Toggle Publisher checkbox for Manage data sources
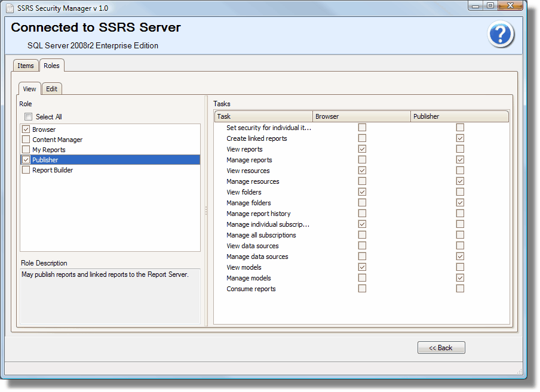The height and width of the screenshot is (392, 540). click(460, 256)
